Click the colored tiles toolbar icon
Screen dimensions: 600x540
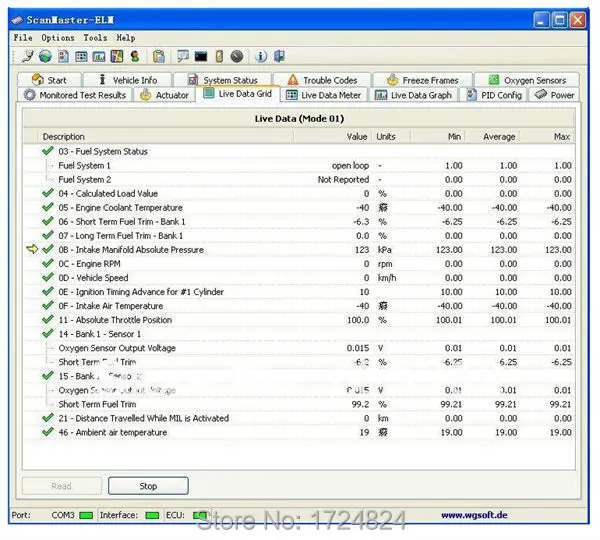tap(117, 56)
